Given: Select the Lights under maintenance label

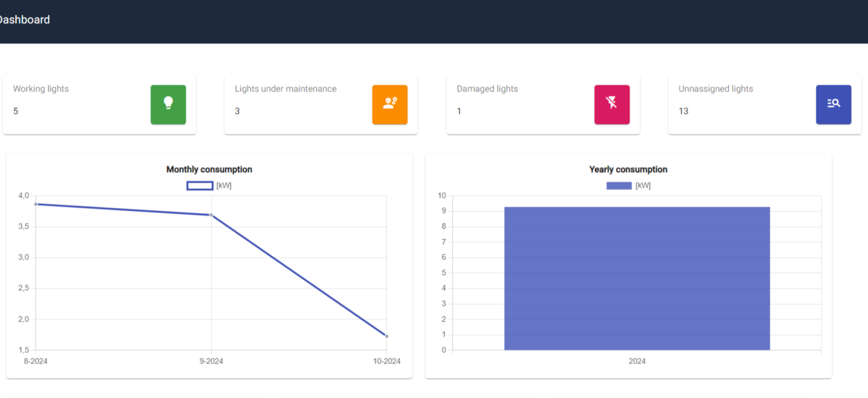Looking at the screenshot, I should pyautogui.click(x=285, y=89).
